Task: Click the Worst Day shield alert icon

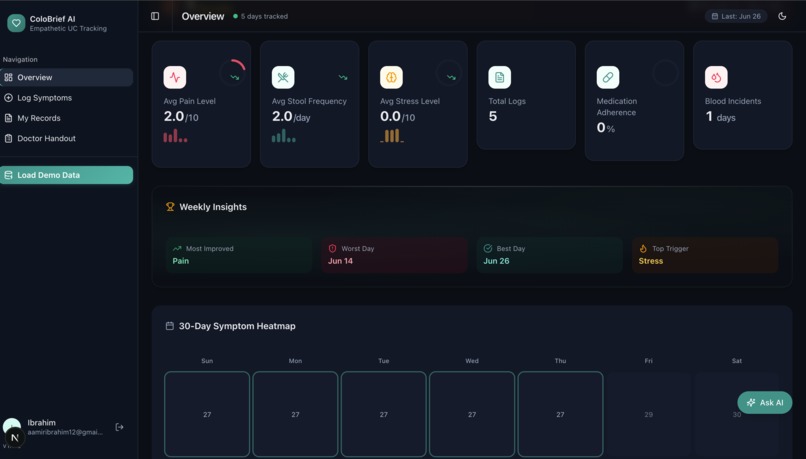Action: click(333, 248)
